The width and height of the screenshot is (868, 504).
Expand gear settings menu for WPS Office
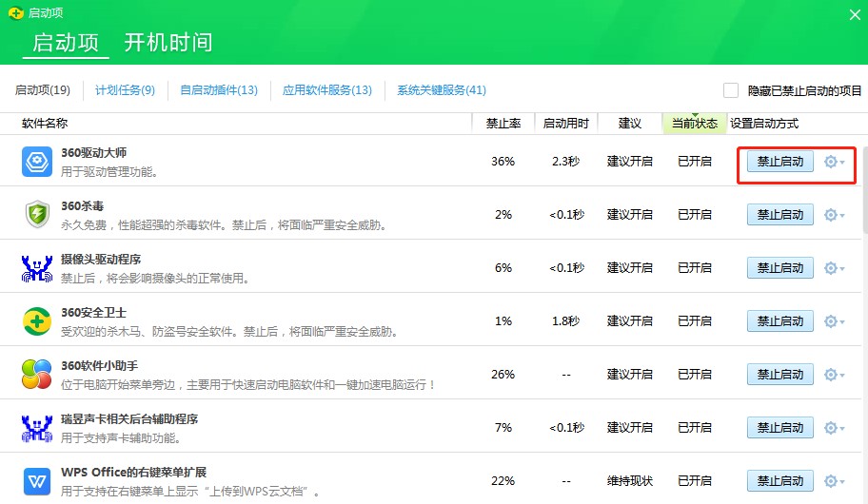[834, 481]
